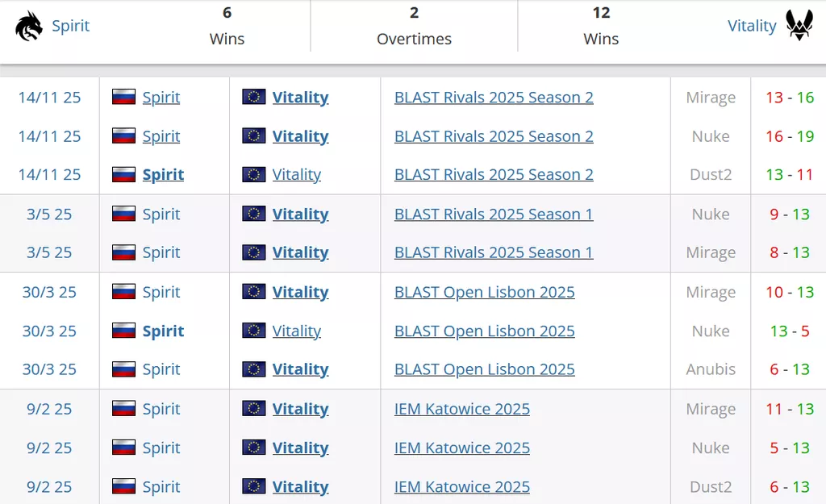Image resolution: width=826 pixels, height=504 pixels.
Task: Open BLAST Rivals Season 2 link in 14/11 Nuke row
Action: pos(494,136)
